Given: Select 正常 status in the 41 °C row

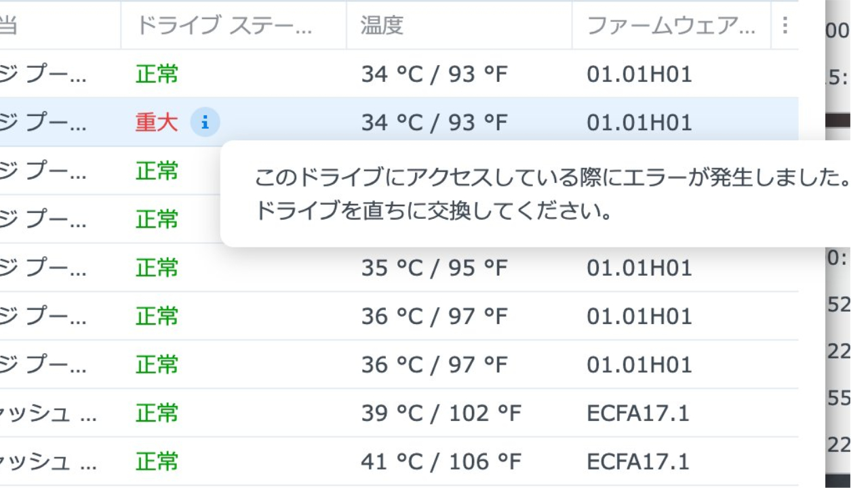Looking at the screenshot, I should pyautogui.click(x=157, y=462).
